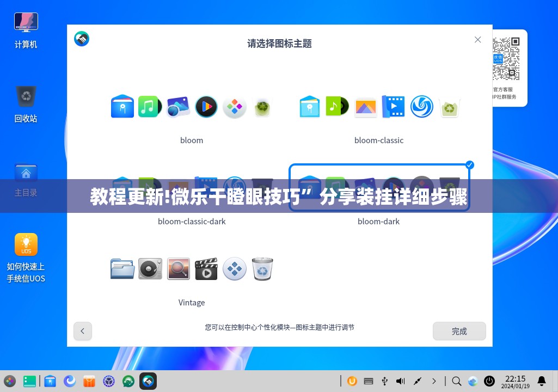Image resolution: width=558 pixels, height=392 pixels.
Task: Open the power button in the taskbar
Action: point(489,381)
